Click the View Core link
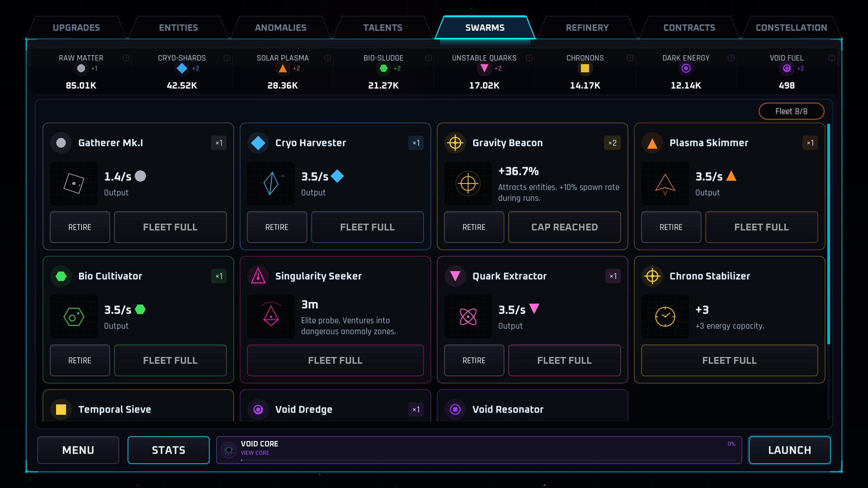868x488 pixels. [255, 453]
